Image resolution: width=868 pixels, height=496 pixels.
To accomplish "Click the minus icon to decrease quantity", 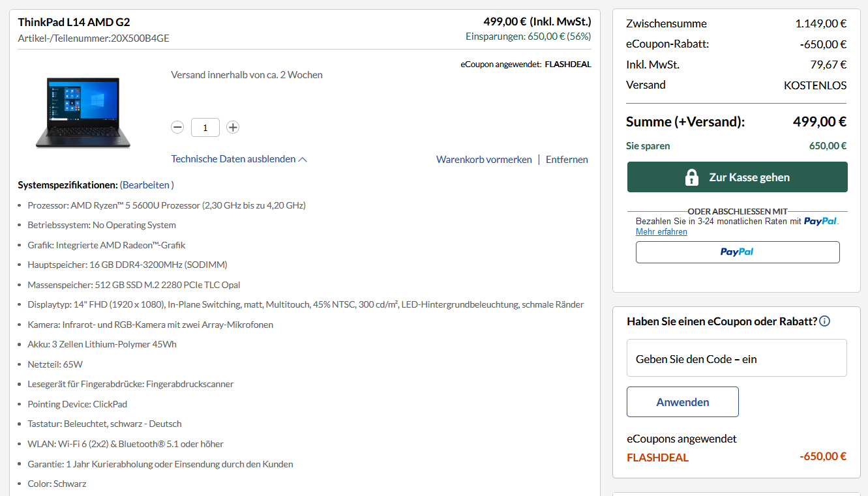I will (177, 127).
